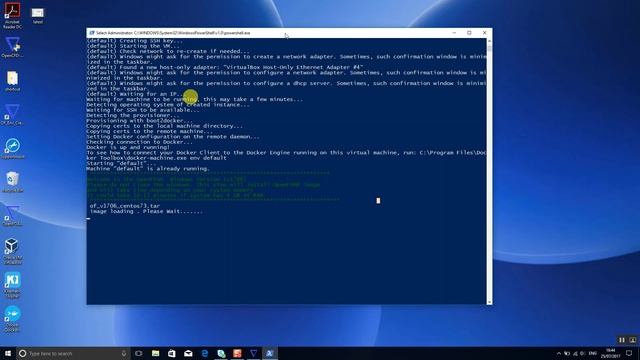Click the line 'Docker is up and running!'

click(x=128, y=147)
